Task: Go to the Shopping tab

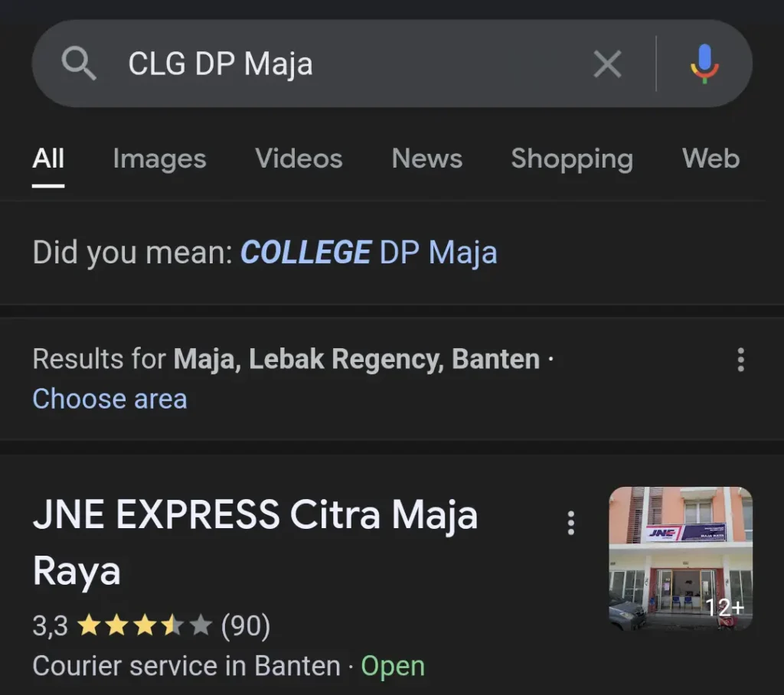Action: 572,158
